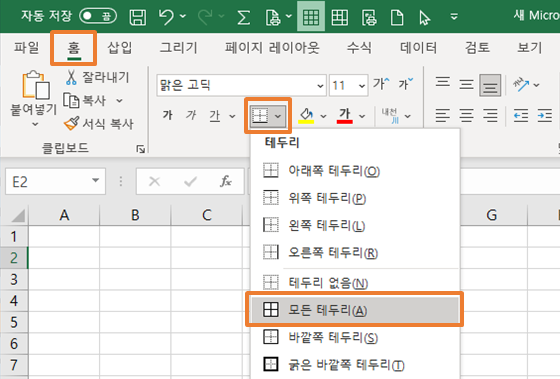Viewport: 560px width, 379px height.
Task: Click the borders button icon
Action: coord(260,116)
